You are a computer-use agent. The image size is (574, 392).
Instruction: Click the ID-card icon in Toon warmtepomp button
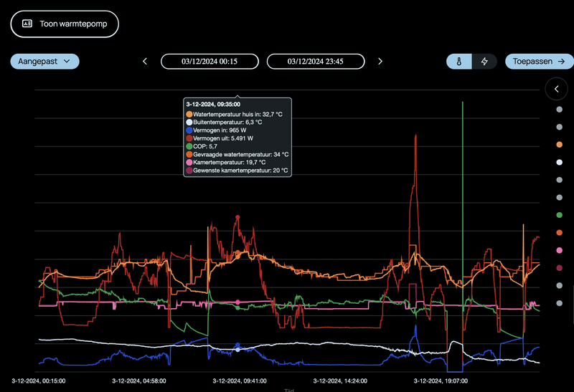pos(27,24)
